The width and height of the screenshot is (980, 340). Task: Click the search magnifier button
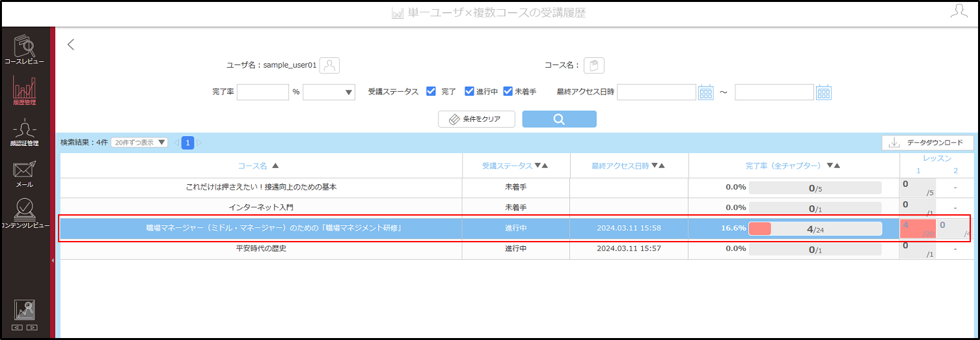(x=559, y=119)
